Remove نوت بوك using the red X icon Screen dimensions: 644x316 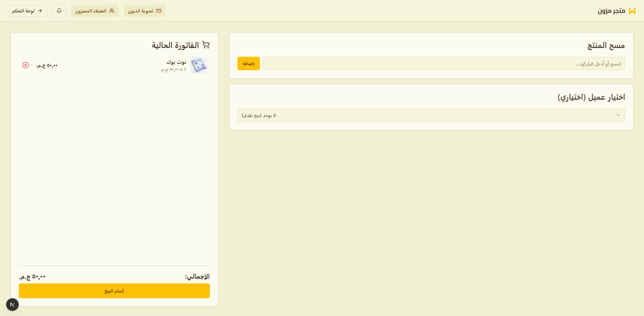click(26, 65)
